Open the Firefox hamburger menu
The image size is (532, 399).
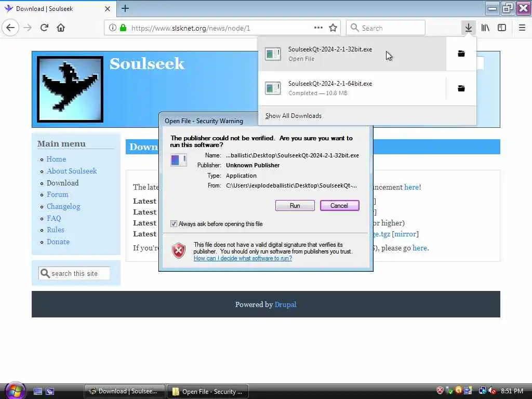[522, 28]
